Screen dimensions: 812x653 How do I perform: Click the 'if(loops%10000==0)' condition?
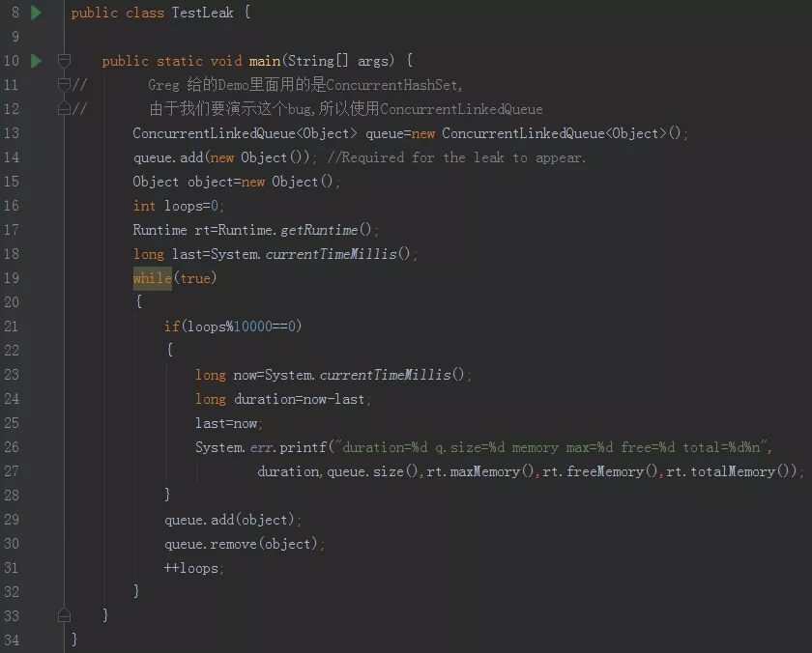tap(233, 326)
